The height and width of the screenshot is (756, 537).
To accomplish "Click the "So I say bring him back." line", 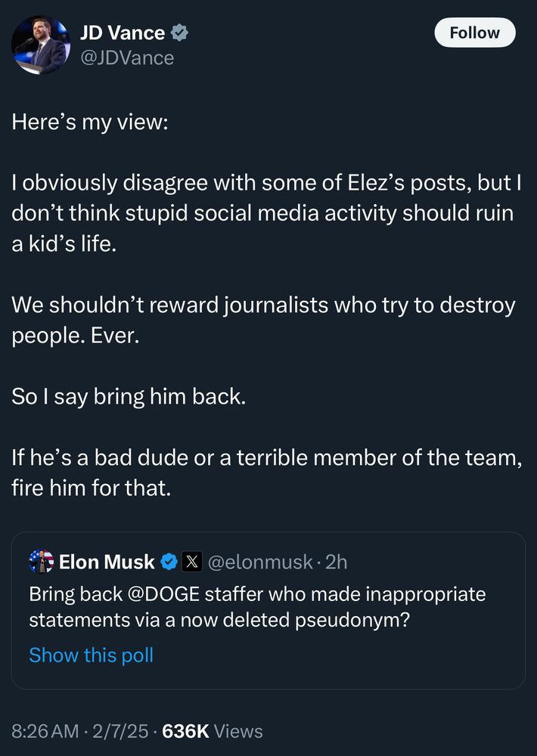I will (x=129, y=397).
